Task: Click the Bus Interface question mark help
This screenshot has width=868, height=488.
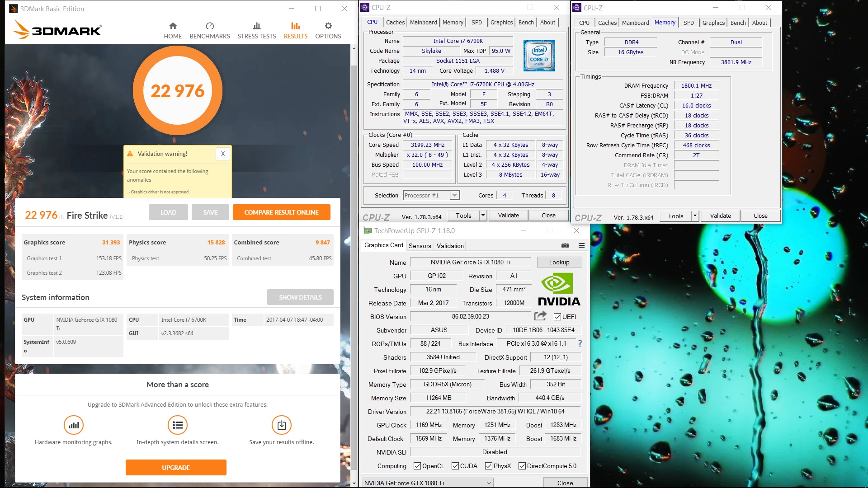Action: [580, 343]
